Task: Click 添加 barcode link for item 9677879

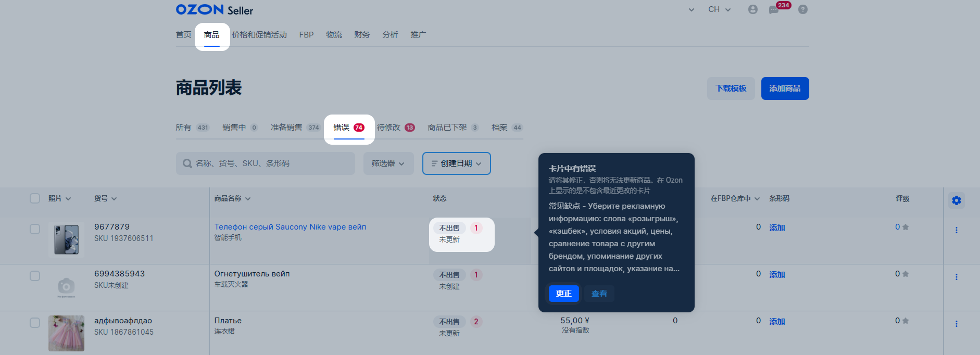Action: point(777,228)
